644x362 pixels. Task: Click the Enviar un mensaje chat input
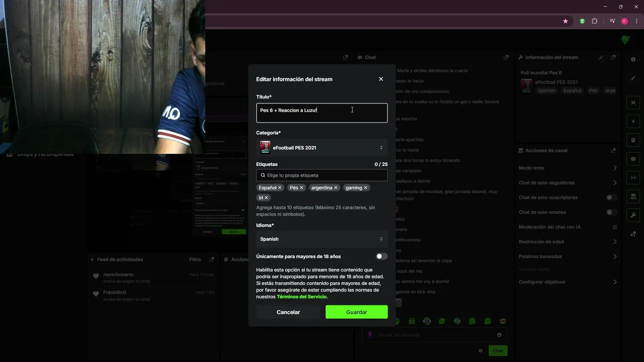pos(434,335)
